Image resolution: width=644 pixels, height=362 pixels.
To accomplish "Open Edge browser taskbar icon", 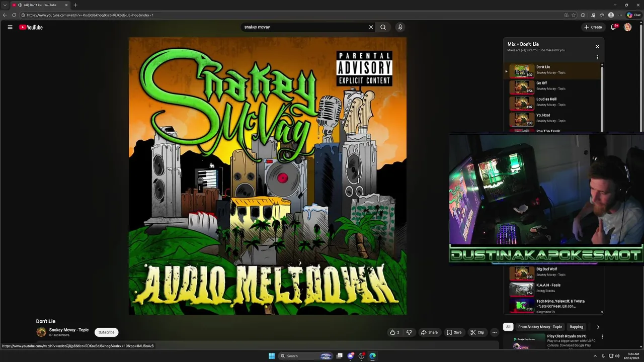I will coord(372,356).
